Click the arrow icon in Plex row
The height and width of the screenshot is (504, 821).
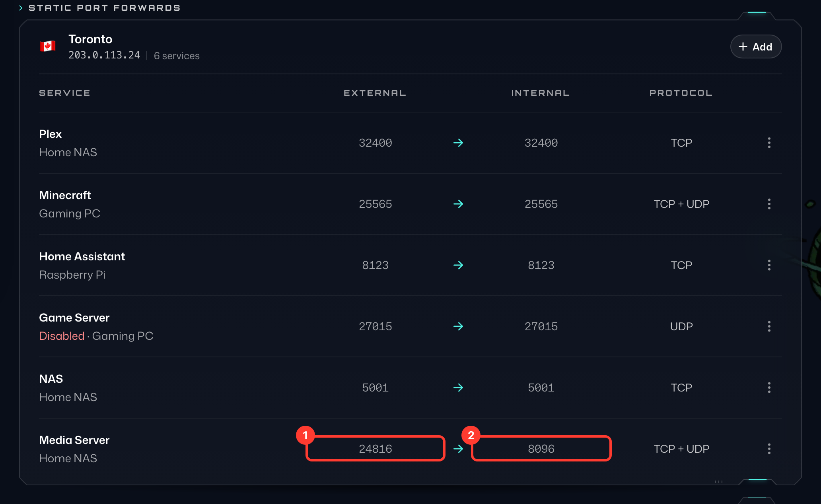click(458, 143)
